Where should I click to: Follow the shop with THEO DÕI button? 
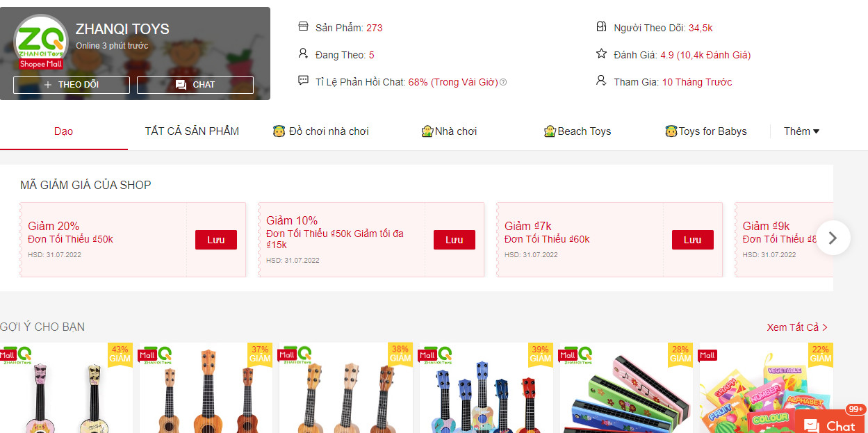pyautogui.click(x=72, y=85)
